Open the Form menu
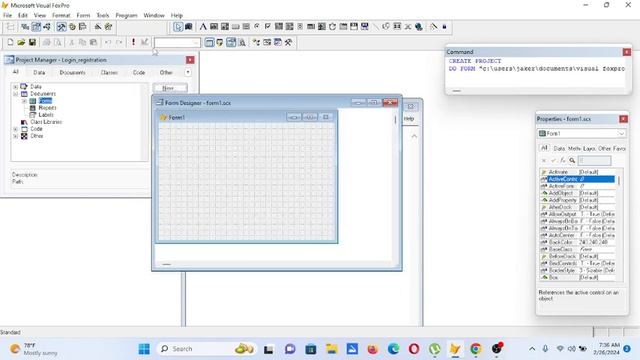This screenshot has width=640, height=360. [83, 15]
